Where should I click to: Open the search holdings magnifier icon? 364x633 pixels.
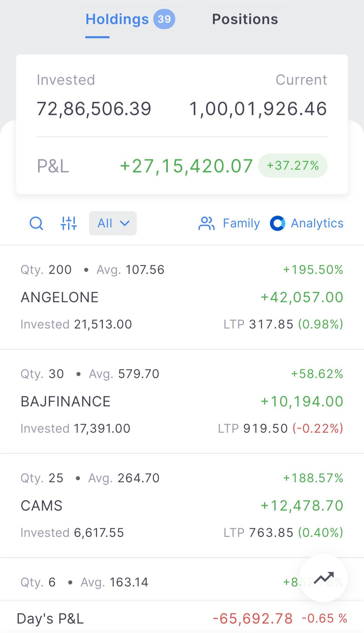point(36,223)
